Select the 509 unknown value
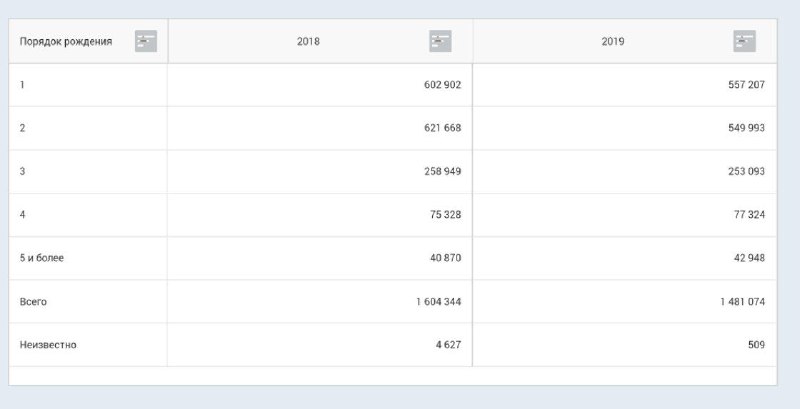Image resolution: width=800 pixels, height=409 pixels. point(757,345)
